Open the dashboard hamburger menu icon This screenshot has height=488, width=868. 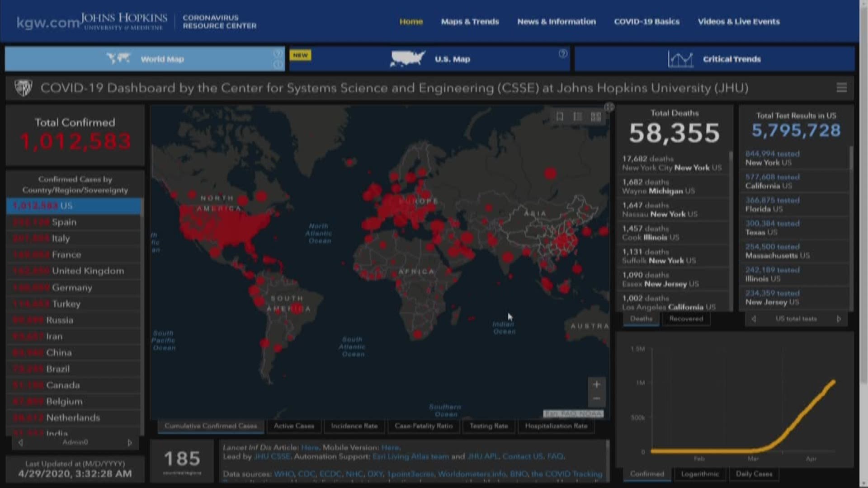click(x=841, y=88)
